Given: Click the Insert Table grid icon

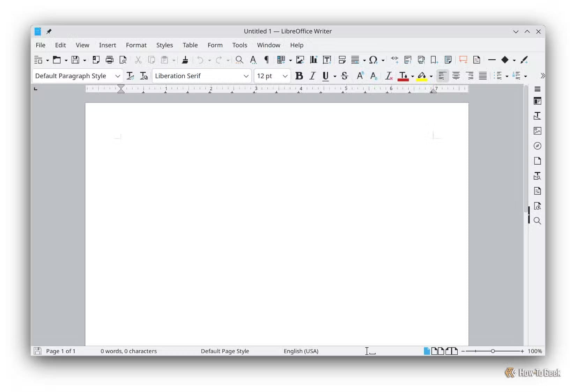Looking at the screenshot, I should coord(281,60).
